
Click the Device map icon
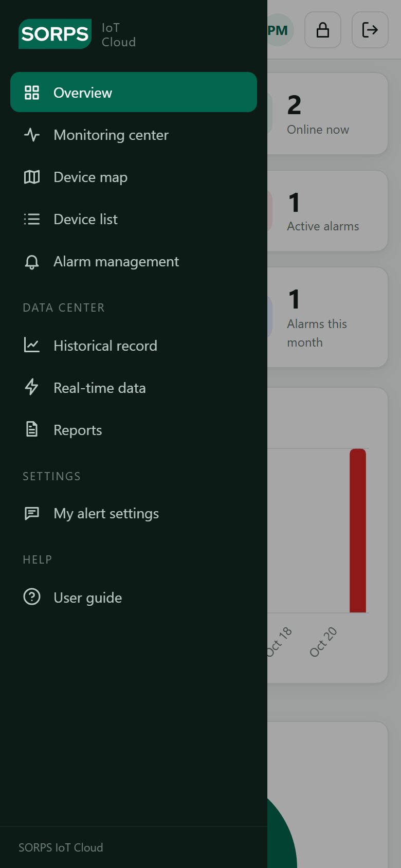click(32, 177)
